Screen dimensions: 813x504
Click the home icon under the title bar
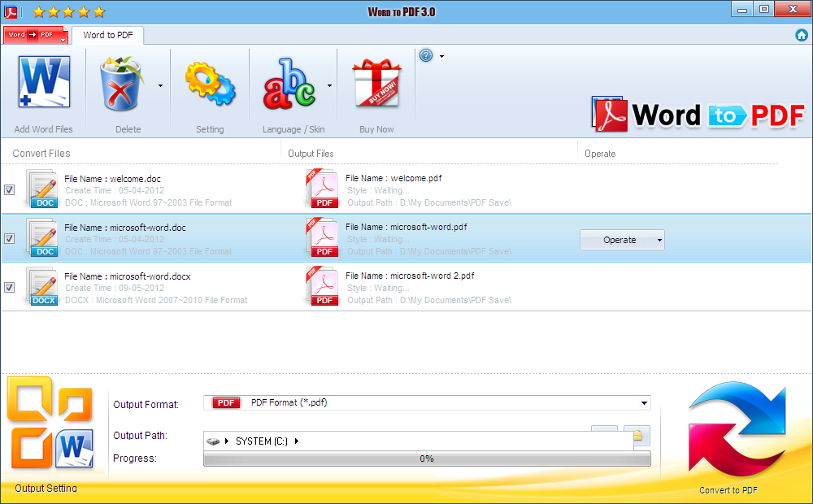[801, 35]
